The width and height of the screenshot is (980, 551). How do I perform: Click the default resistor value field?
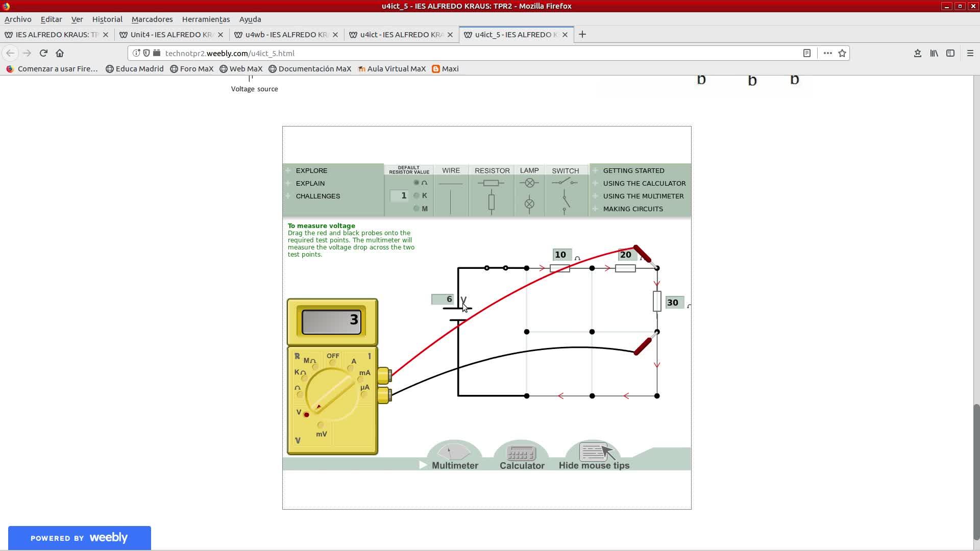(399, 196)
